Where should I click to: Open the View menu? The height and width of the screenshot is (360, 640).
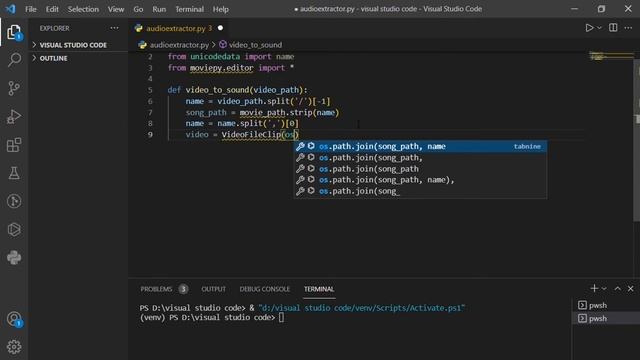pyautogui.click(x=116, y=9)
